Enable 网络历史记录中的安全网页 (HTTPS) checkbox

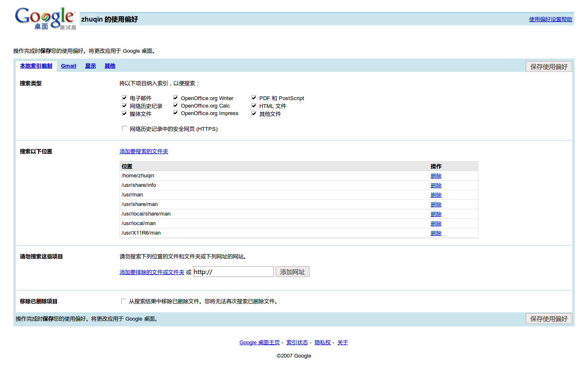(124, 129)
